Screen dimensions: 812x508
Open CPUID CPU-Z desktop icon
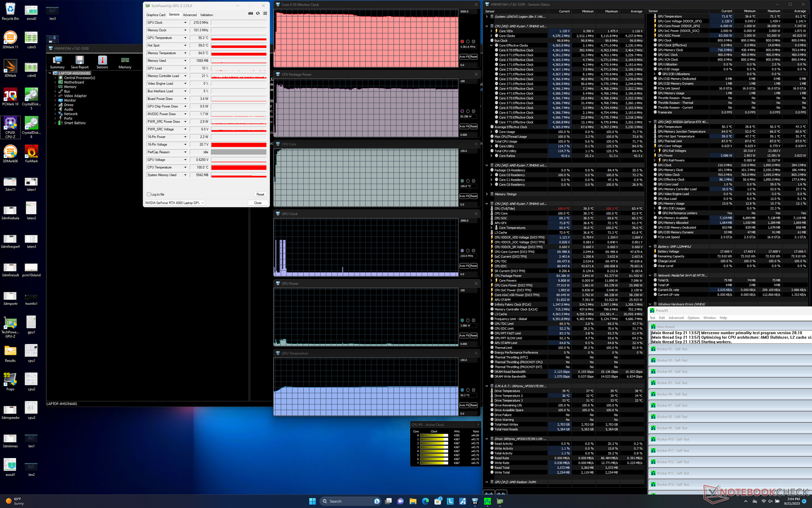[x=10, y=127]
